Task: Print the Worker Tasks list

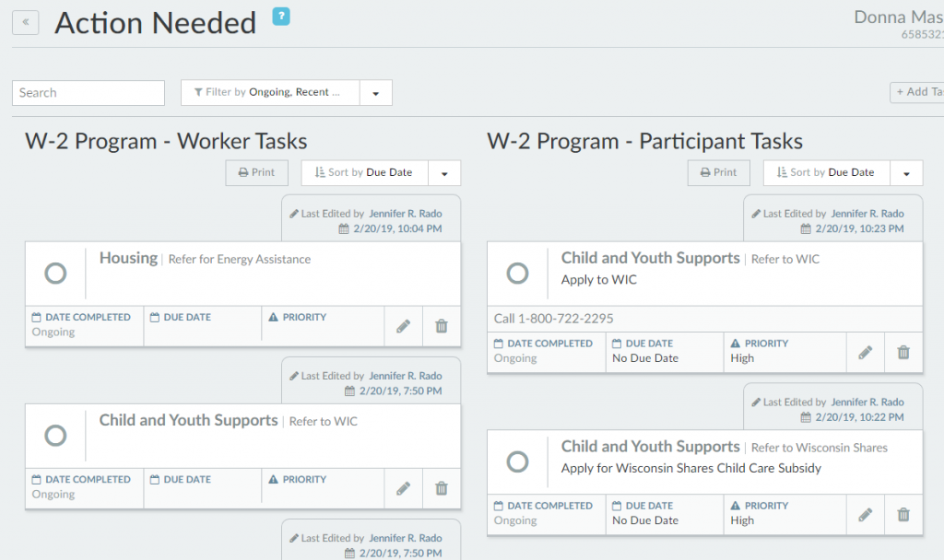Action: point(257,172)
